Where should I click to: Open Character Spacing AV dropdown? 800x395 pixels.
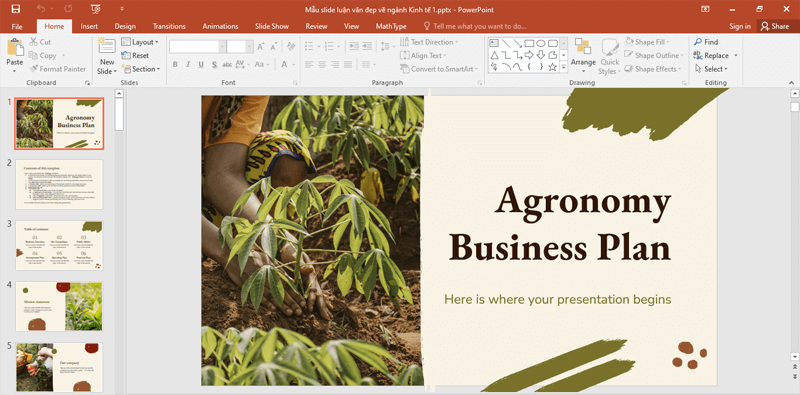[242, 64]
